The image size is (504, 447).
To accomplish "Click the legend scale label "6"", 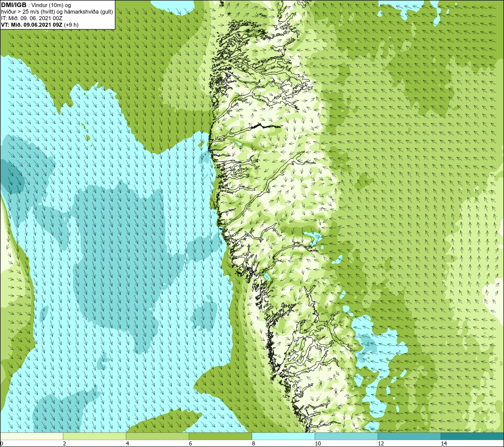I will coord(191,443).
